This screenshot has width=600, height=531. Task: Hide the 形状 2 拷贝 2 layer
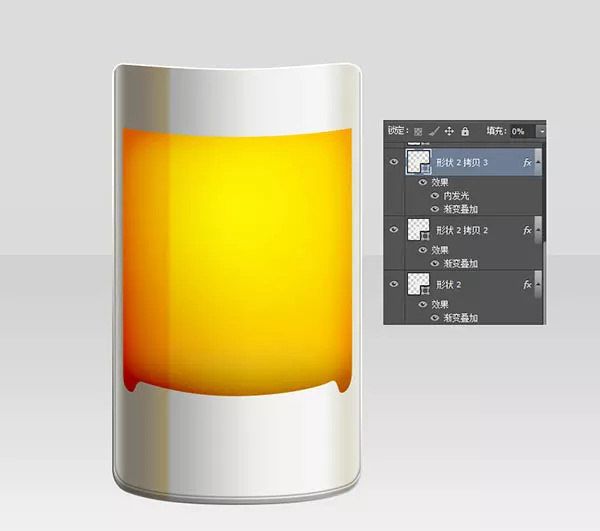[394, 230]
